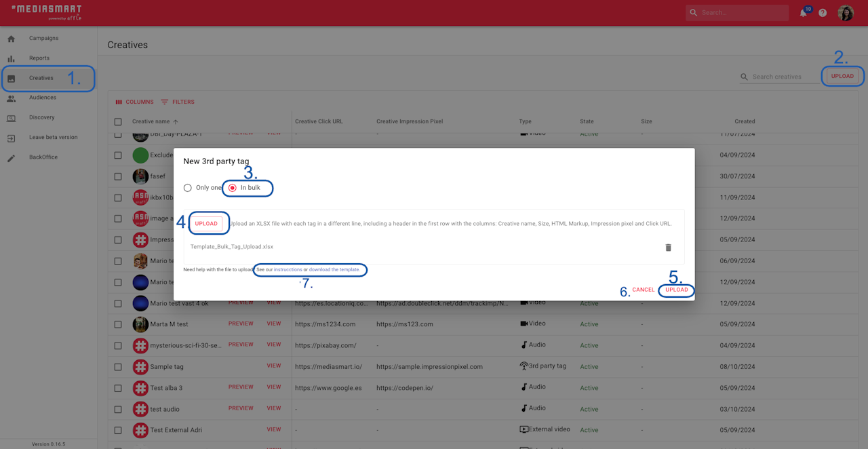868x449 pixels.
Task: Toggle the select-all checkbox in table header
Action: click(x=118, y=121)
